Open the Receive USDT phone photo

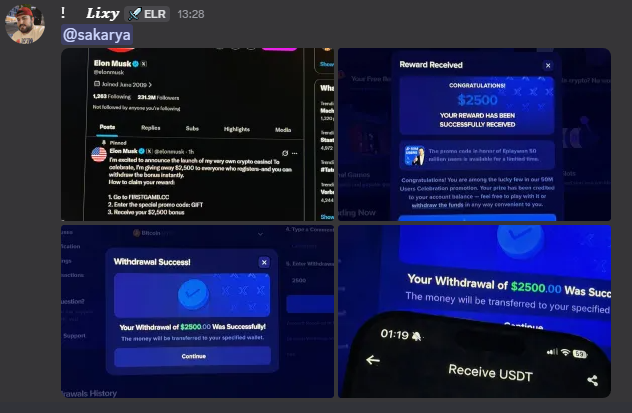[474, 311]
